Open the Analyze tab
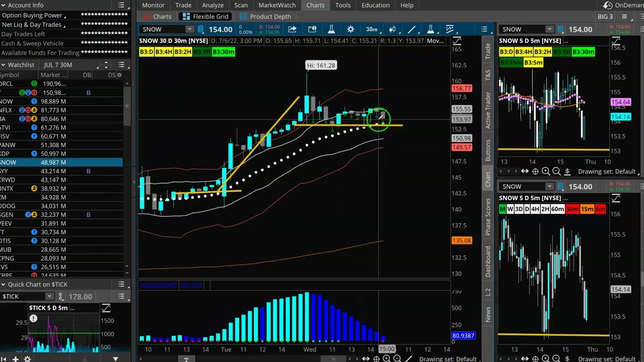Viewport: 644px width, 362px height. coord(213,5)
